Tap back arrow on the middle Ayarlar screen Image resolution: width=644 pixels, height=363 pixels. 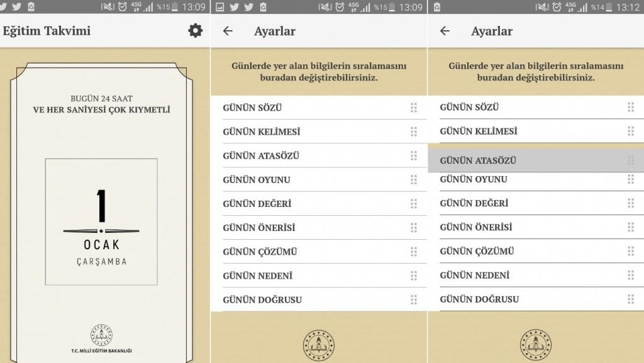point(228,31)
